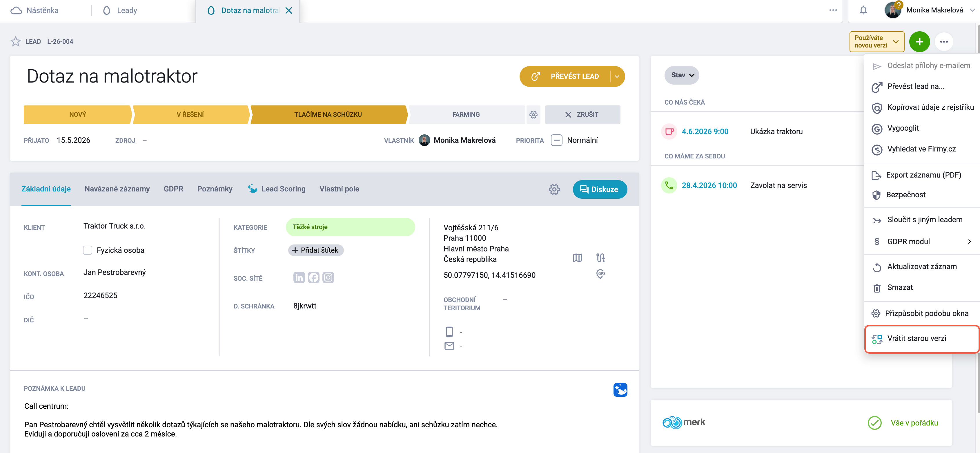Open pipeline stage settings gear
The width and height of the screenshot is (980, 453).
pyautogui.click(x=533, y=114)
